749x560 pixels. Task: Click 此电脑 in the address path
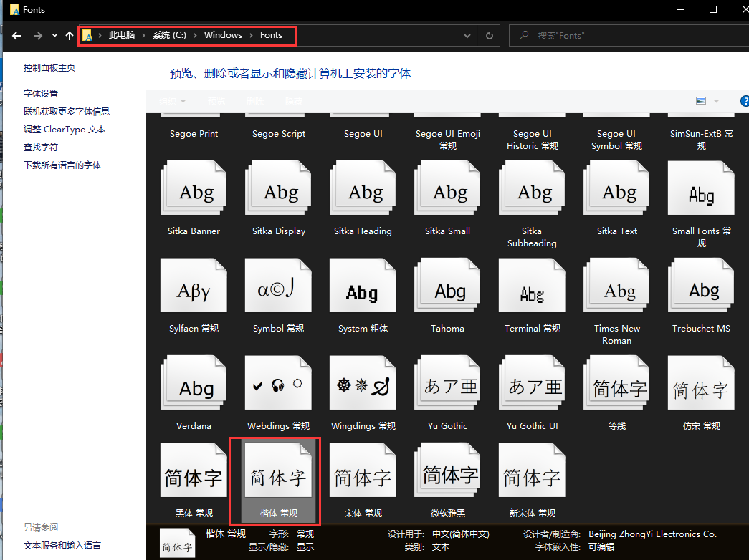coord(122,35)
